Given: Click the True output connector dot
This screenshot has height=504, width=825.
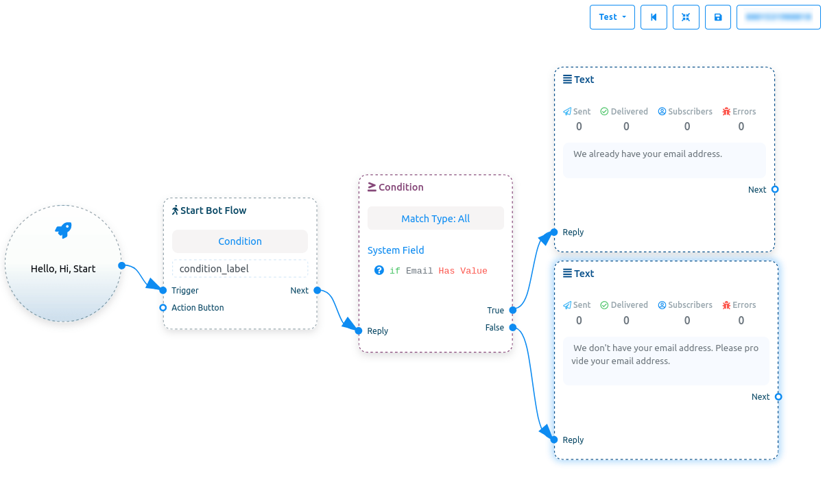Looking at the screenshot, I should [512, 311].
